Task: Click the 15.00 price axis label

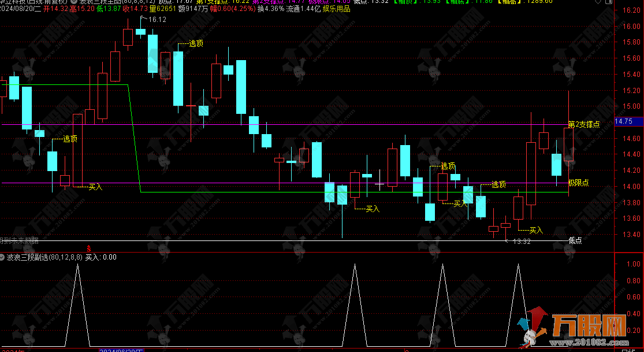Action: coord(631,106)
